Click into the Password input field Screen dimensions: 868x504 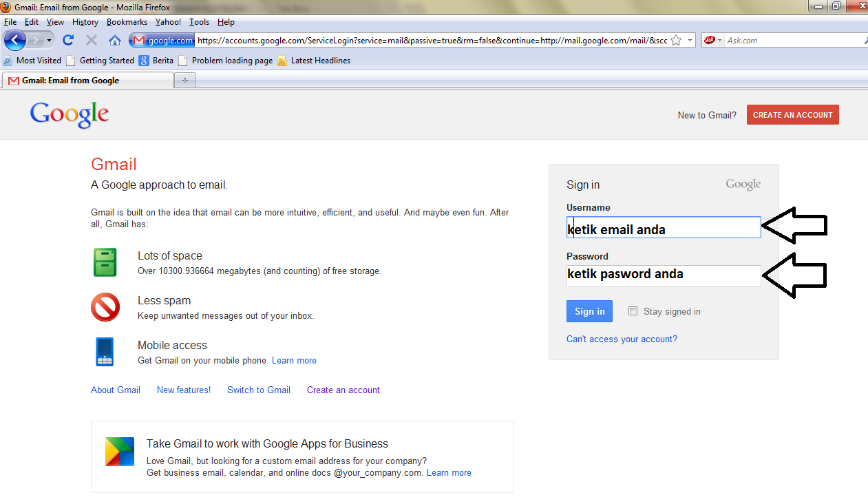(x=664, y=275)
